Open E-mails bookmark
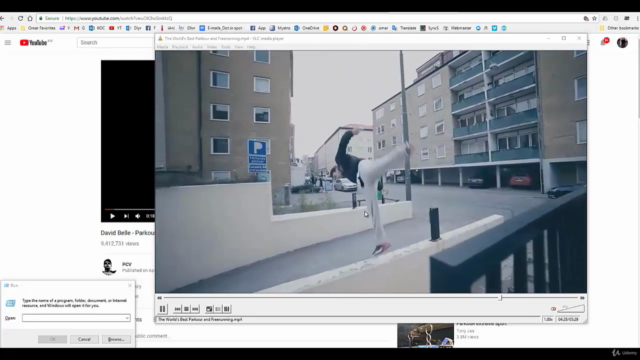640x360 pixels. [x=220, y=28]
